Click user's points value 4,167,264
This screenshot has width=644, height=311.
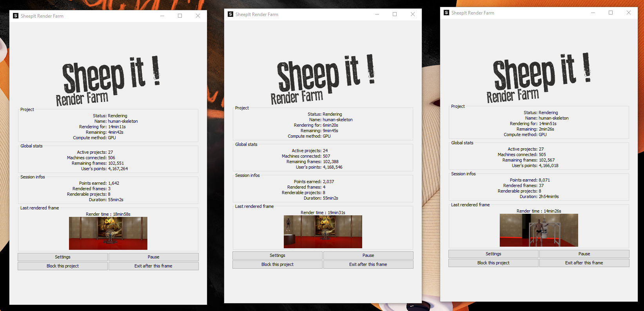118,169
